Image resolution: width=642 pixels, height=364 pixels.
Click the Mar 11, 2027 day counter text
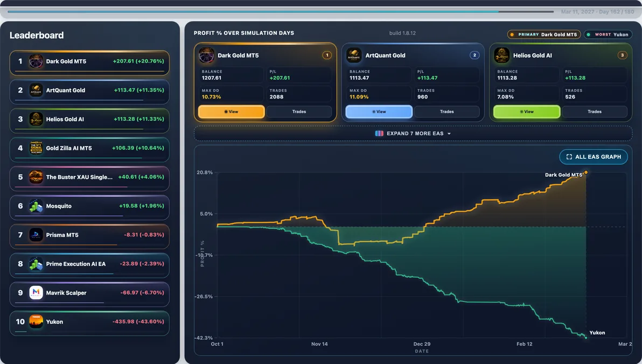tap(597, 12)
